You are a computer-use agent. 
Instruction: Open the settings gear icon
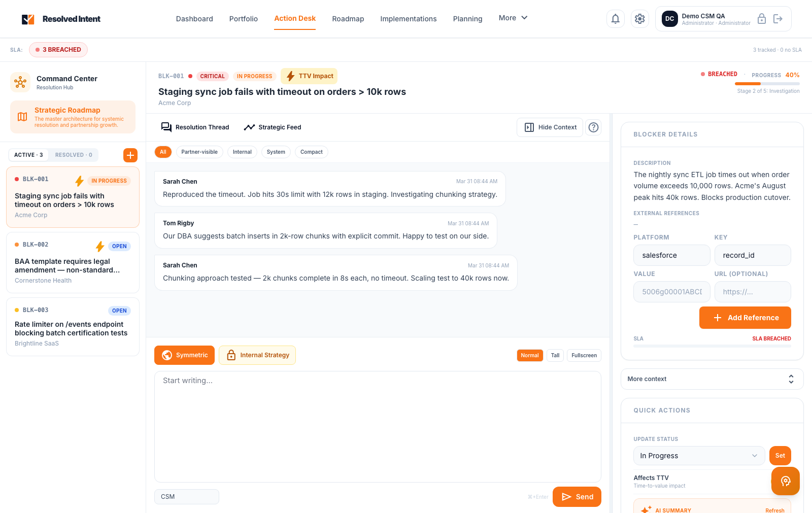tap(640, 18)
